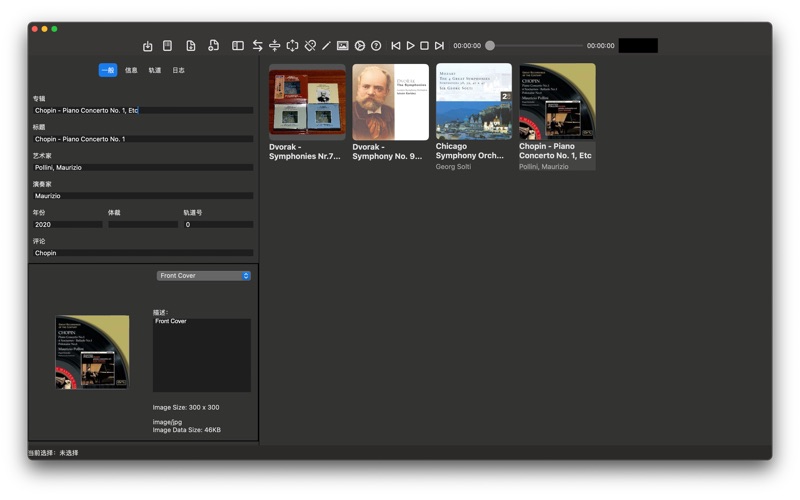This screenshot has height=500, width=800.
Task: Click the picture/artwork toolbar icon
Action: (x=342, y=46)
